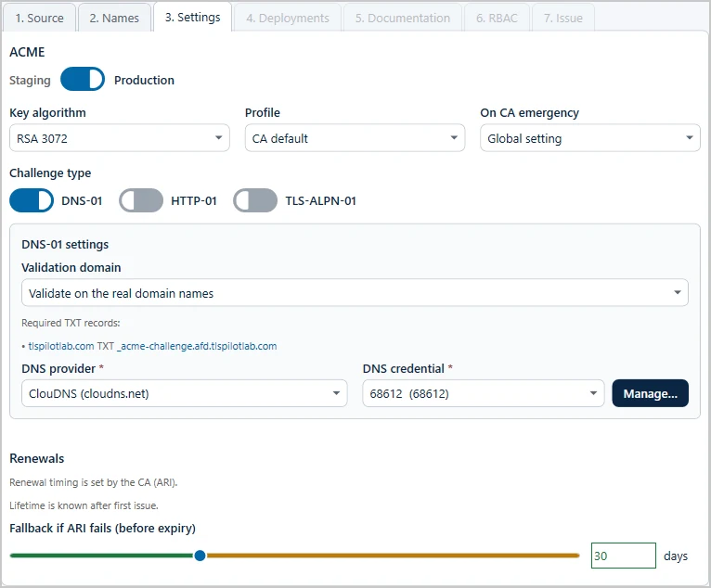
Task: Switch to the 1. Source tab
Action: [40, 19]
